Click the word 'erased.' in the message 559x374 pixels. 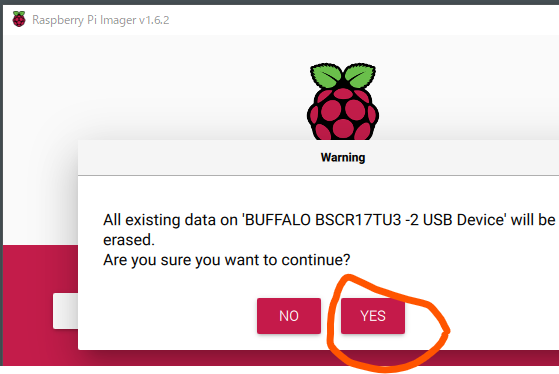click(x=129, y=240)
